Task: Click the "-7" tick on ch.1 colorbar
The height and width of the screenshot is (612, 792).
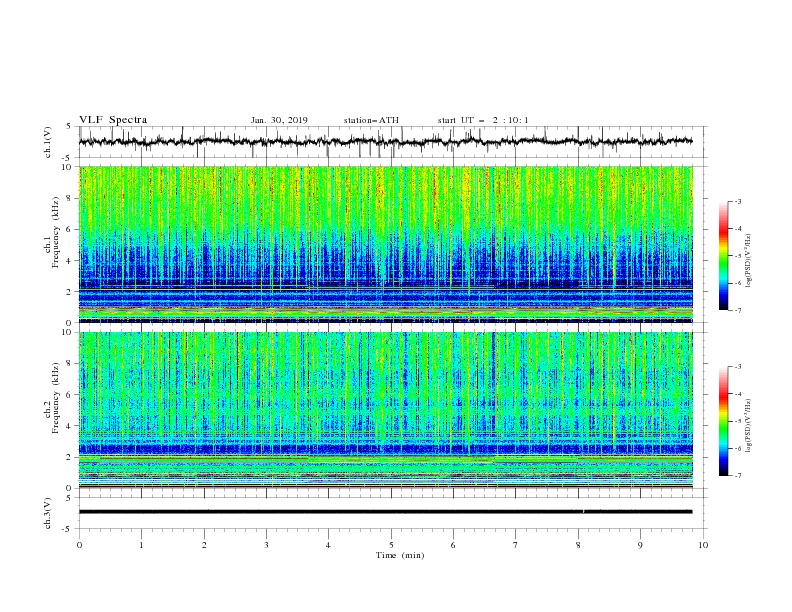Action: (x=737, y=310)
